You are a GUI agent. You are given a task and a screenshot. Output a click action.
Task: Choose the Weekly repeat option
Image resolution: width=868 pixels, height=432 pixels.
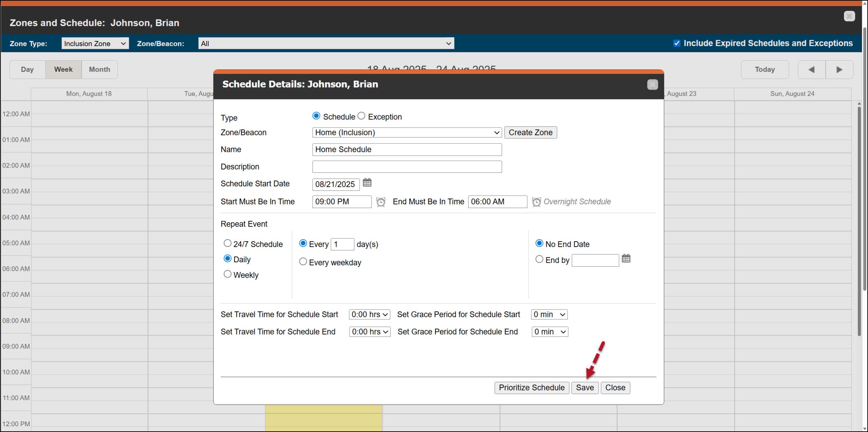[x=228, y=274]
